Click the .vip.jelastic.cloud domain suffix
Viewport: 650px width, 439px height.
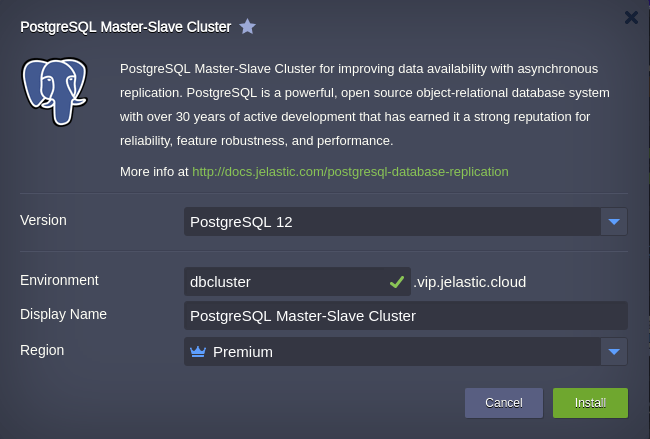pos(470,282)
